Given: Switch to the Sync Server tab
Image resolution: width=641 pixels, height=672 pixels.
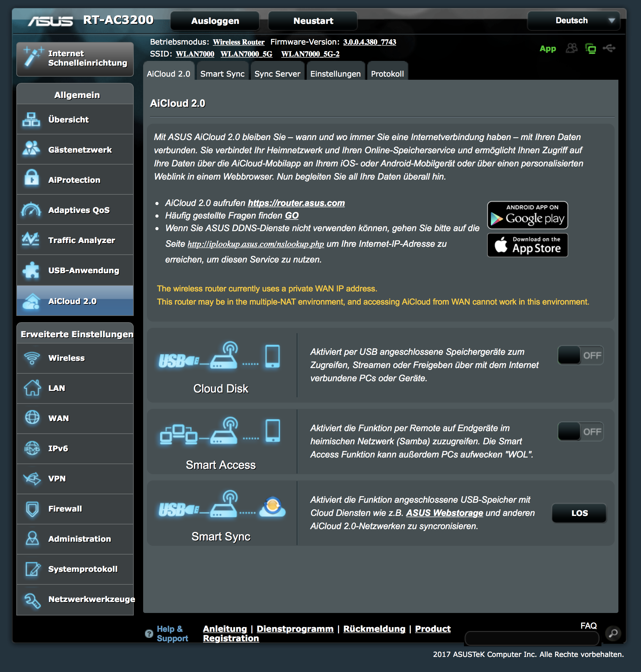Looking at the screenshot, I should [277, 73].
